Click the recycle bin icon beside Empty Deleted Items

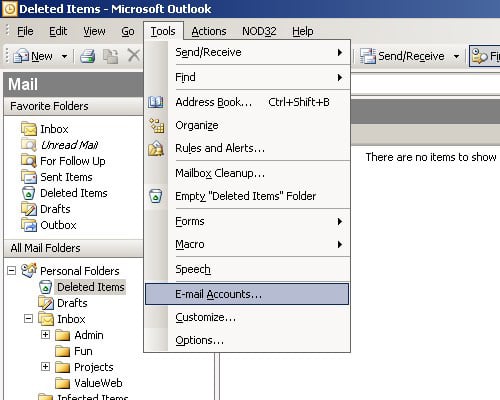click(x=156, y=196)
